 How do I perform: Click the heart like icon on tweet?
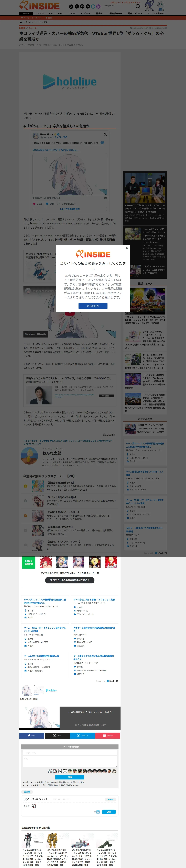click(34, 204)
